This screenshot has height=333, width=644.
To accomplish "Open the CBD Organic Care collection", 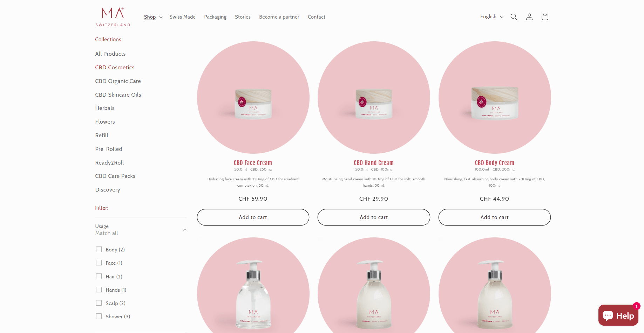I will pyautogui.click(x=118, y=81).
